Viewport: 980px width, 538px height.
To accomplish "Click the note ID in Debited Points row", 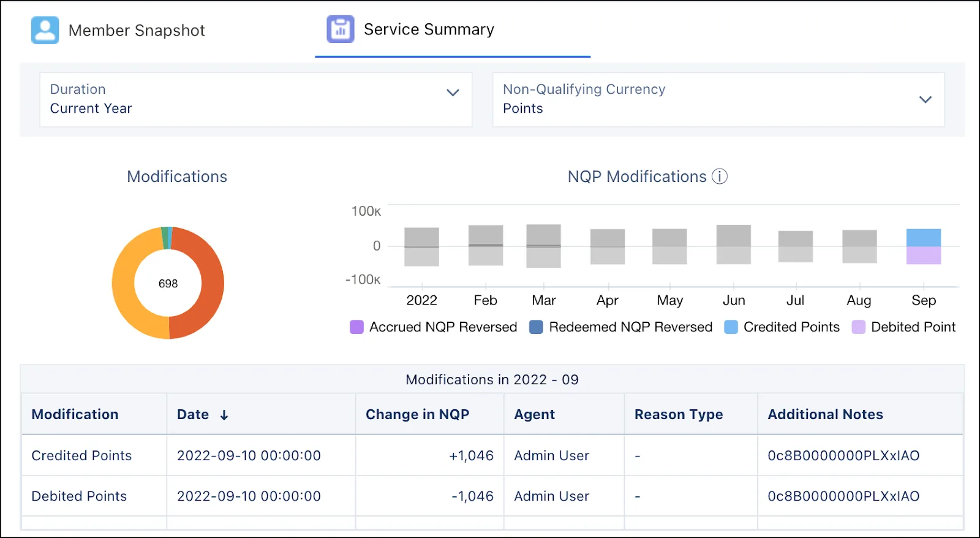I will pyautogui.click(x=843, y=496).
